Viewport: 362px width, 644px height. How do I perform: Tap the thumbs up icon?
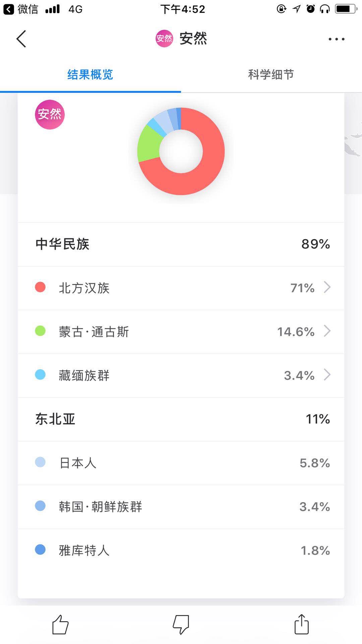(60, 625)
